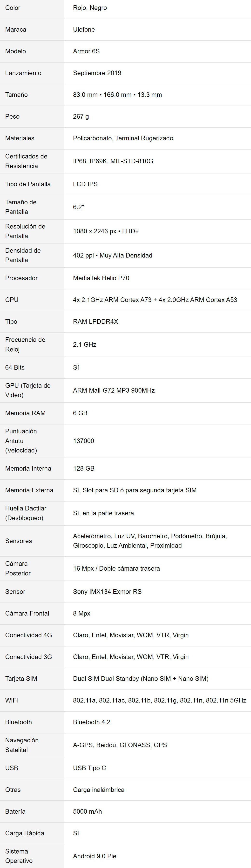Select the ARM Mali-G72 MP3 900MHz text
Viewport: 251px width, 868px height.
(x=114, y=390)
